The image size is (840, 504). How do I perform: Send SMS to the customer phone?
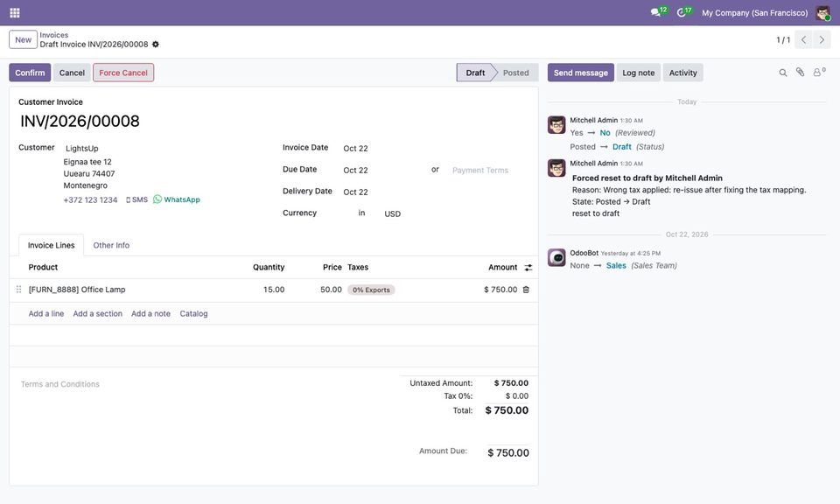[136, 199]
